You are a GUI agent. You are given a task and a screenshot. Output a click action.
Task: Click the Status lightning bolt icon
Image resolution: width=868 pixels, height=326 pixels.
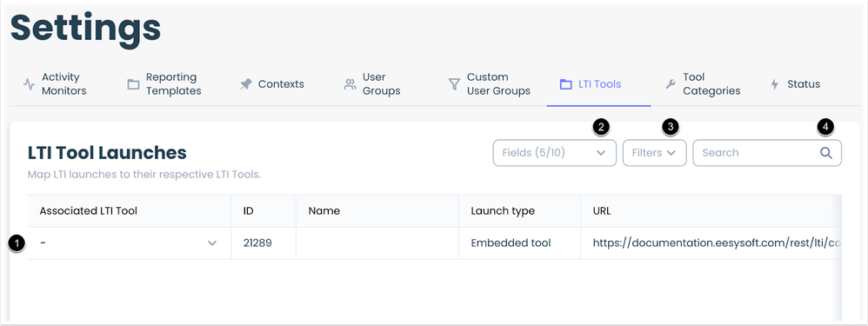click(775, 84)
